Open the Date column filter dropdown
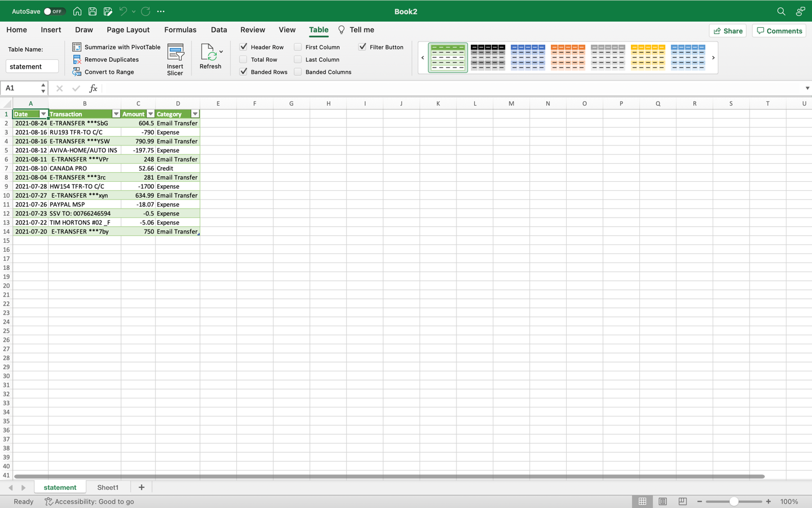 tap(43, 114)
